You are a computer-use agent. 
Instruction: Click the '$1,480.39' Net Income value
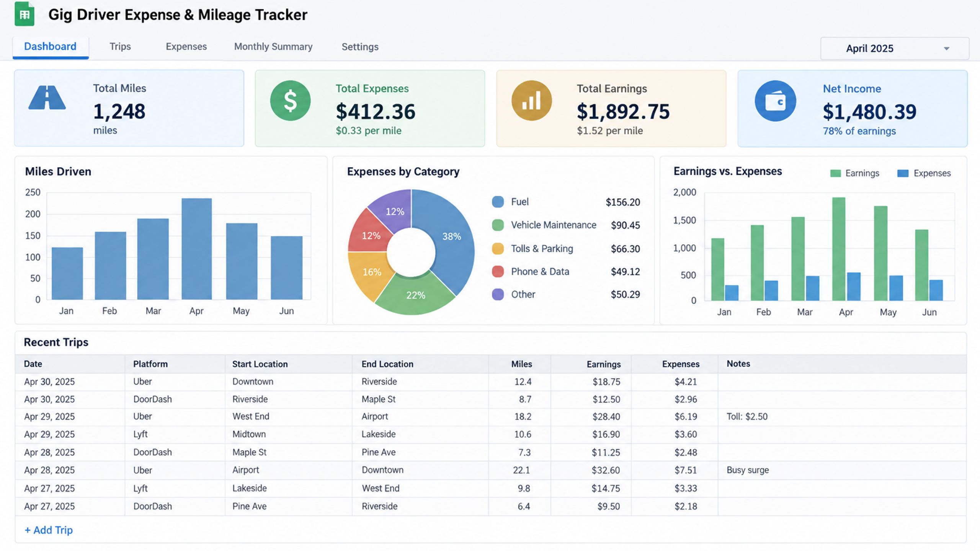[869, 112]
